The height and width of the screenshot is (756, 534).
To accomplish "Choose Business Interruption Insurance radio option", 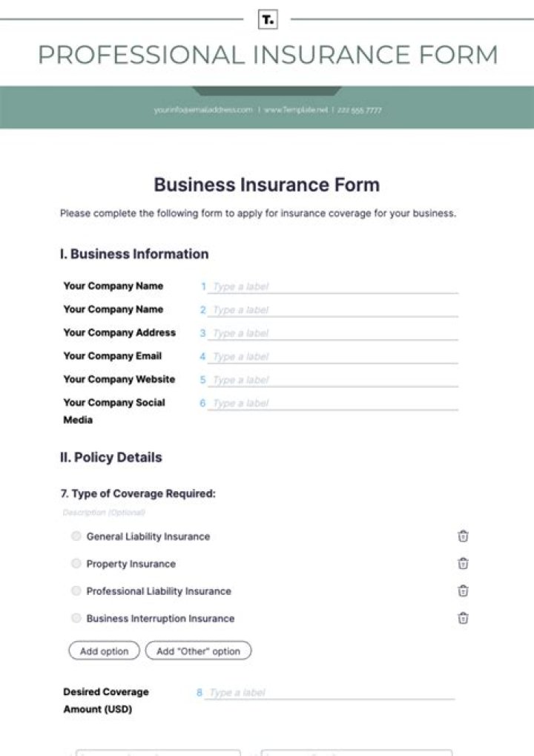I will pyautogui.click(x=76, y=618).
